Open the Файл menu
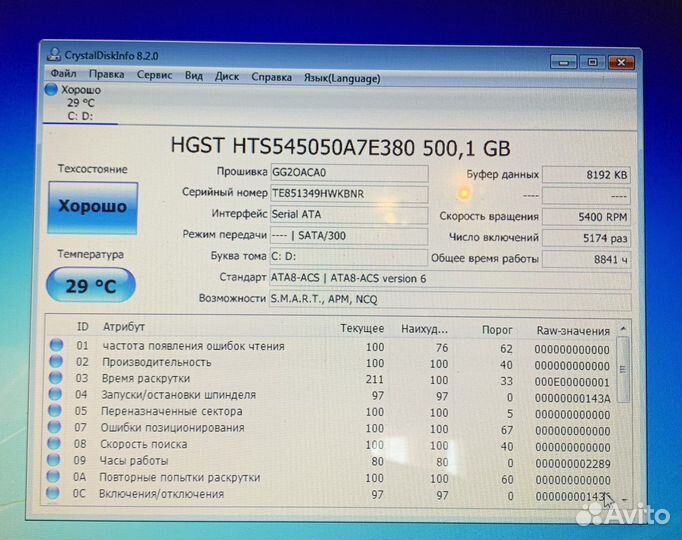The image size is (682, 540). coord(63,73)
